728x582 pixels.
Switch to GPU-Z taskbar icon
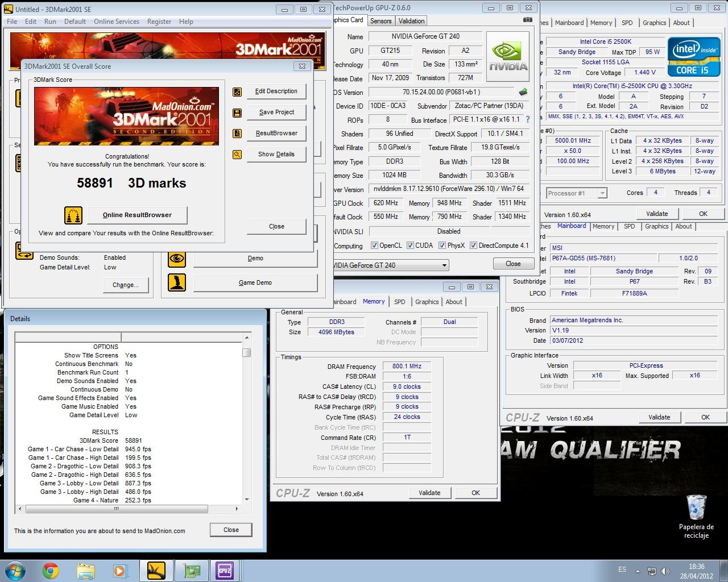click(x=191, y=570)
